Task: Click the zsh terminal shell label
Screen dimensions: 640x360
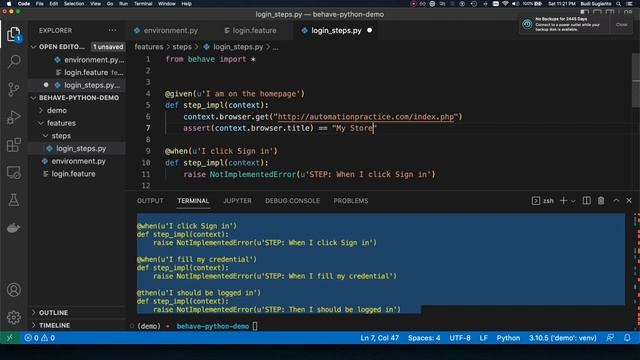Action: click(x=543, y=200)
